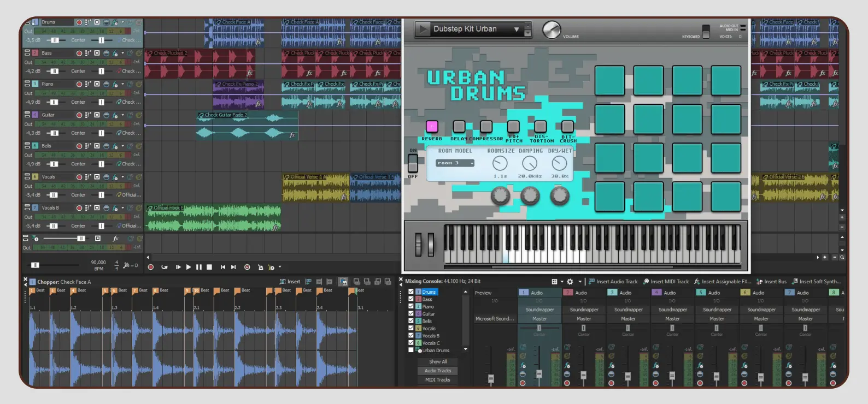Viewport: 868px width, 404px height.
Task: Adjust the Roomsize knob
Action: [x=500, y=163]
